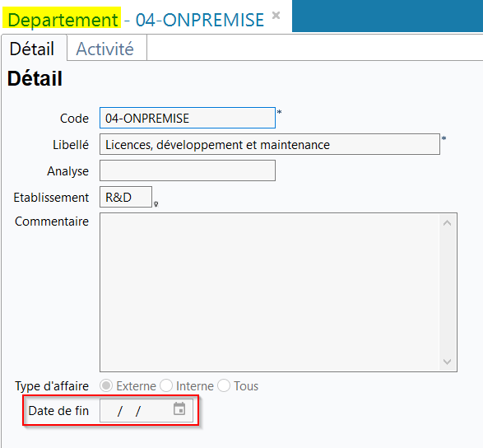Click the Libellé text field
Viewport: 483px width, 448px height.
pyautogui.click(x=270, y=144)
